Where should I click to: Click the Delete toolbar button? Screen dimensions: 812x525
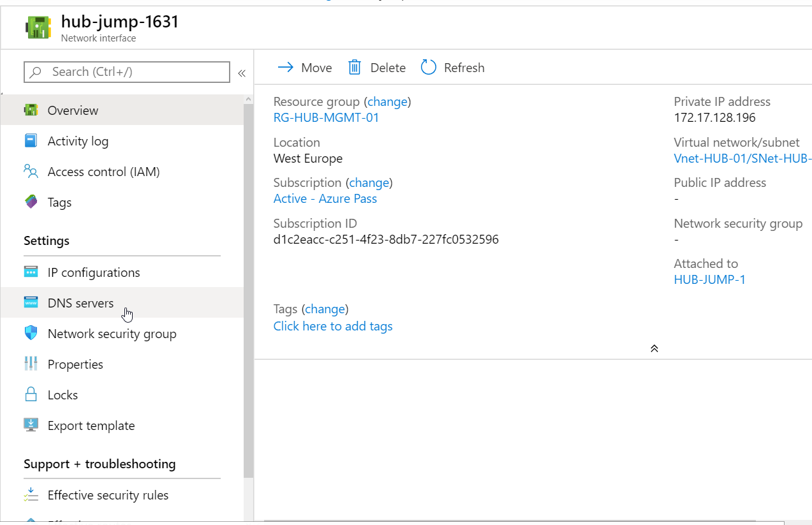(x=377, y=68)
